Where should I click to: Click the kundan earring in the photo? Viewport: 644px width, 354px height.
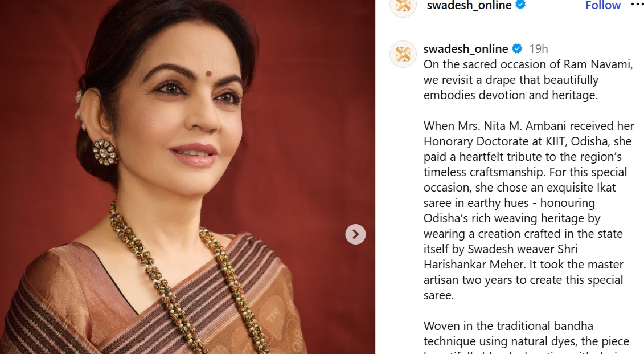click(x=105, y=152)
